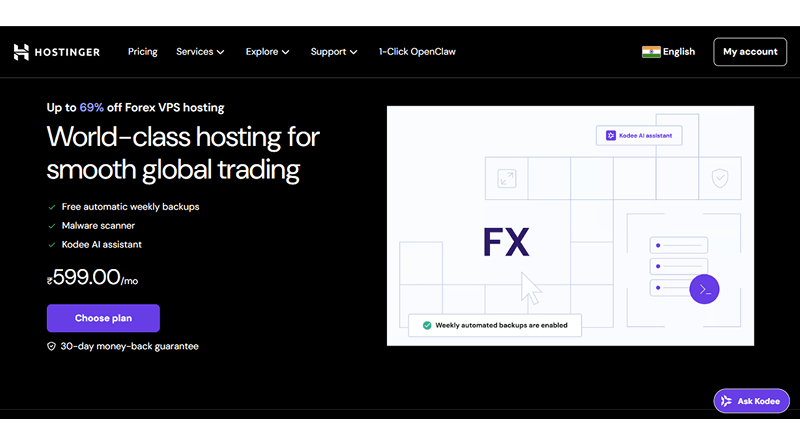Click the Kodee sparkle icon in Ask Kodee

(726, 401)
